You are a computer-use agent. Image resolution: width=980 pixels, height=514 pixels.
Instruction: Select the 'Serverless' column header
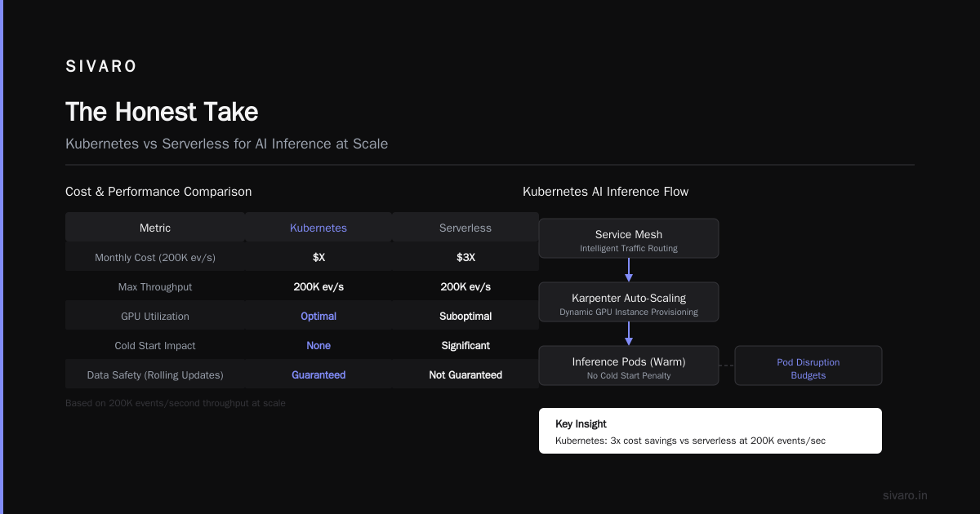[465, 228]
